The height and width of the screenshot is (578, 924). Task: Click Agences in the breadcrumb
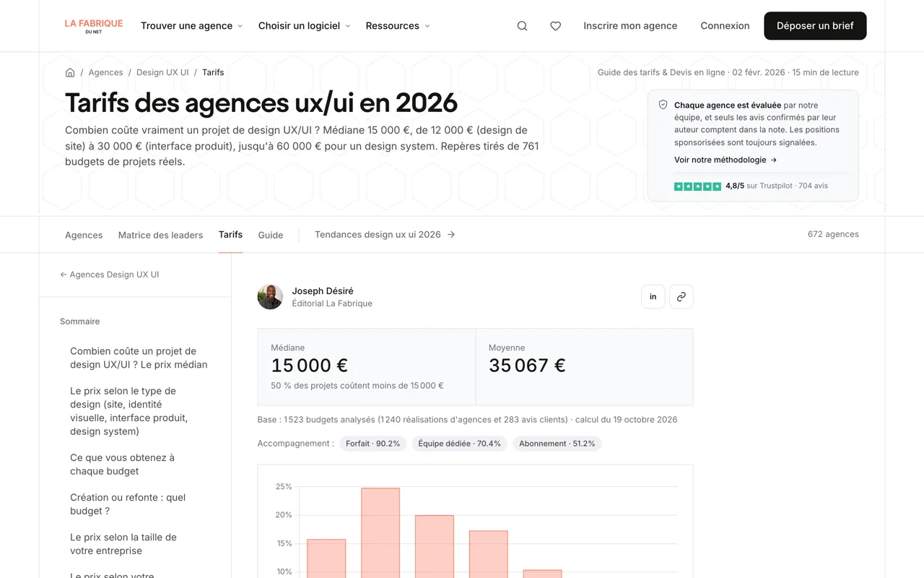click(x=106, y=72)
